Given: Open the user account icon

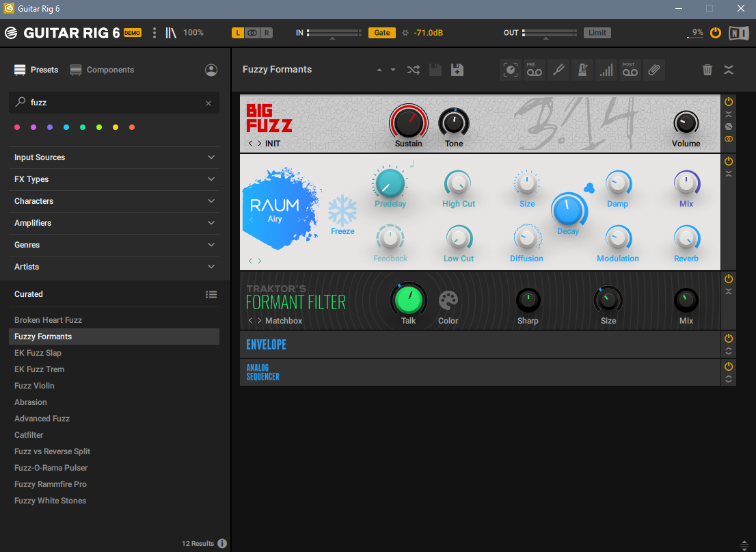Looking at the screenshot, I should [211, 70].
